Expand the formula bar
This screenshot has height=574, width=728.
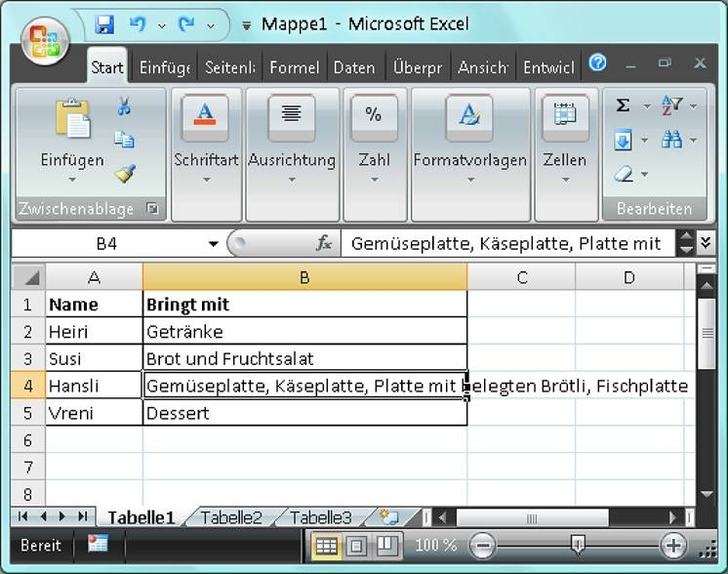click(x=706, y=243)
